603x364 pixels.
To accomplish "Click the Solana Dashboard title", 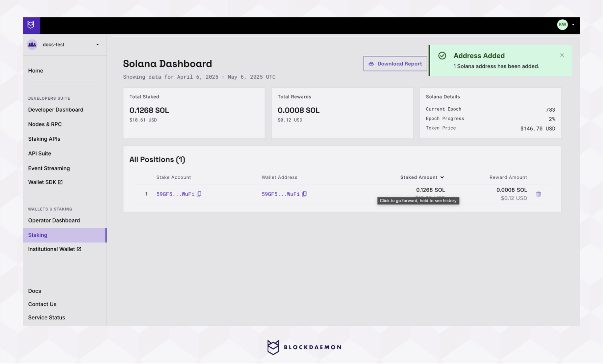I will [167, 64].
